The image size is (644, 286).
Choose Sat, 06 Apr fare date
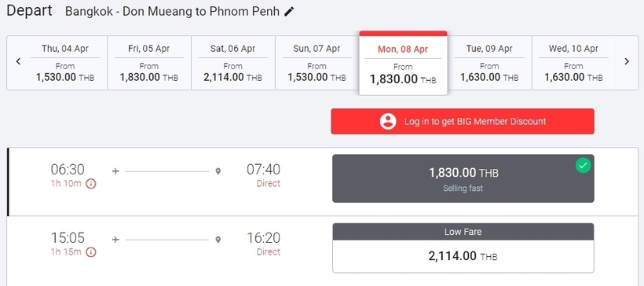coord(232,63)
